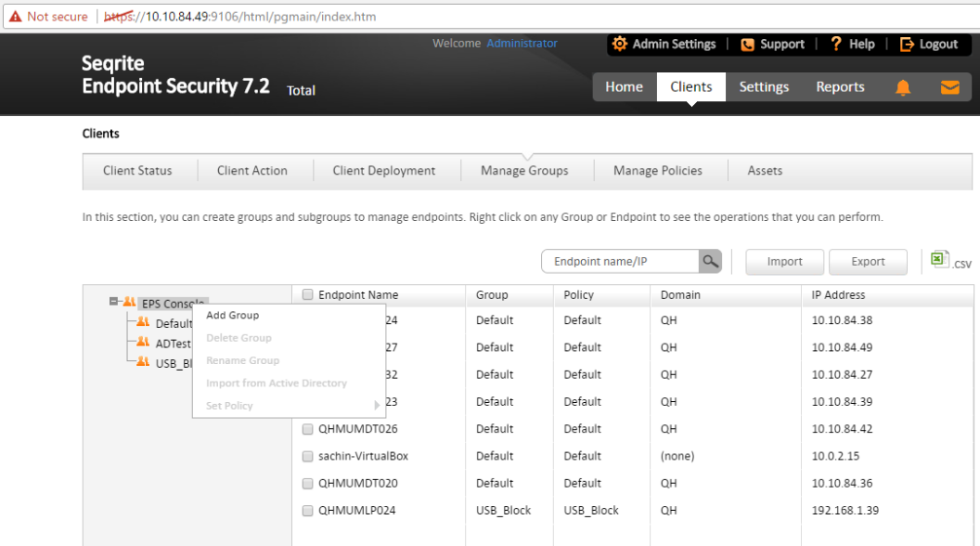Open the notifications bell icon
This screenshot has height=546, width=980.
902,87
